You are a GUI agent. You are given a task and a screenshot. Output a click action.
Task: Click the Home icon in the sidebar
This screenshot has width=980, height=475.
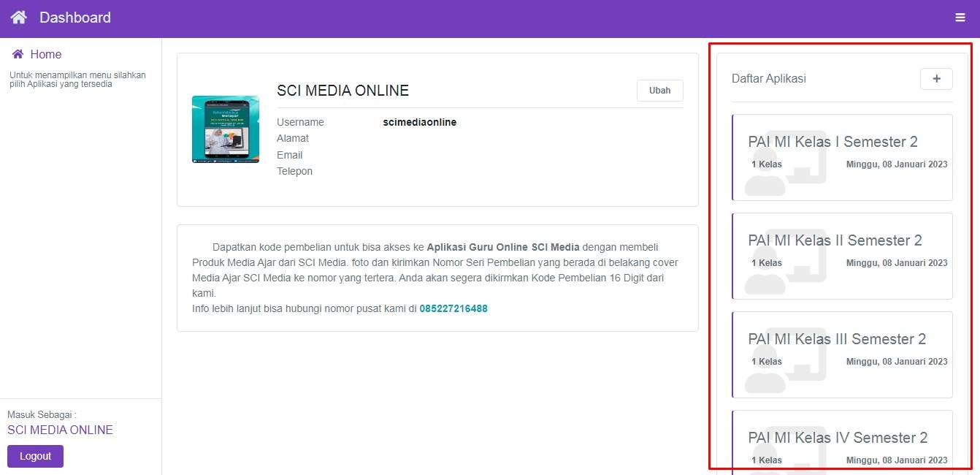(x=18, y=54)
